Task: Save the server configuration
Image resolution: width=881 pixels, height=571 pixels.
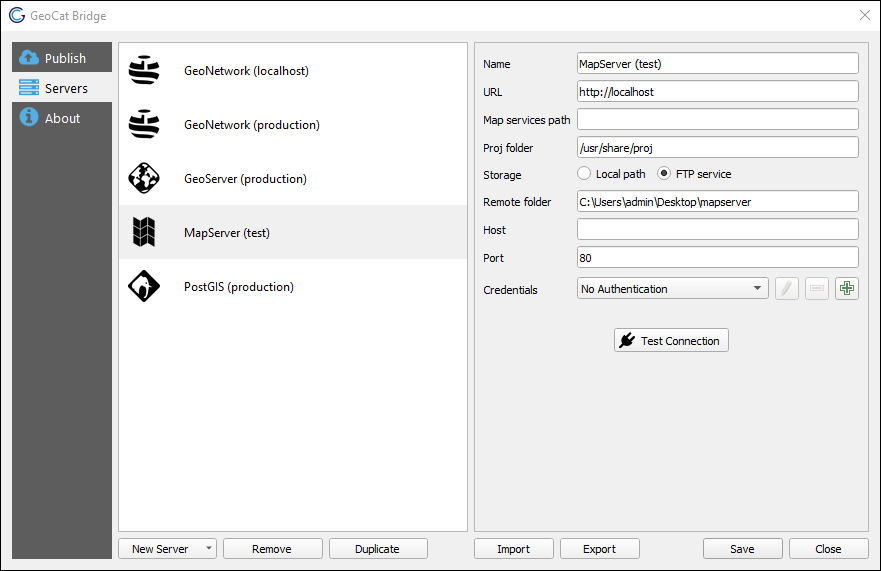Action: tap(742, 549)
